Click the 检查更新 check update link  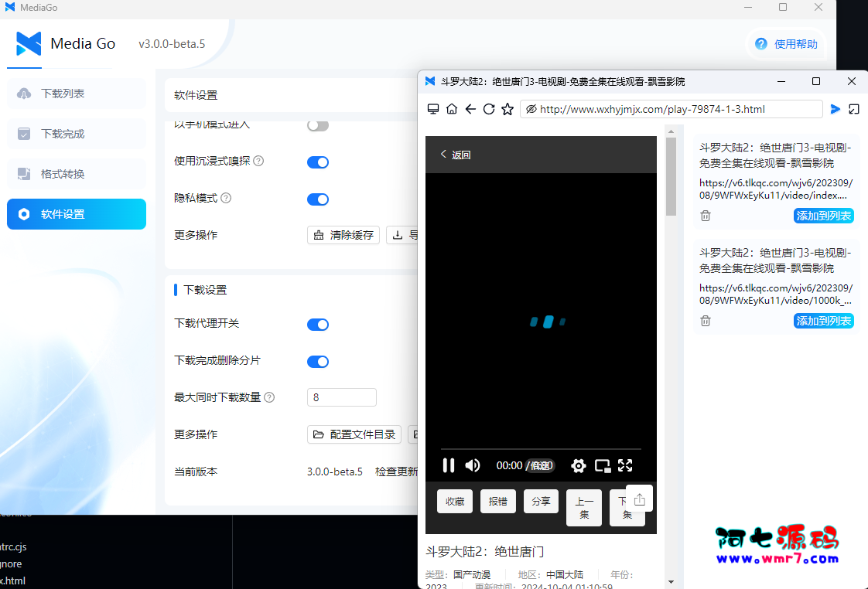tap(396, 472)
